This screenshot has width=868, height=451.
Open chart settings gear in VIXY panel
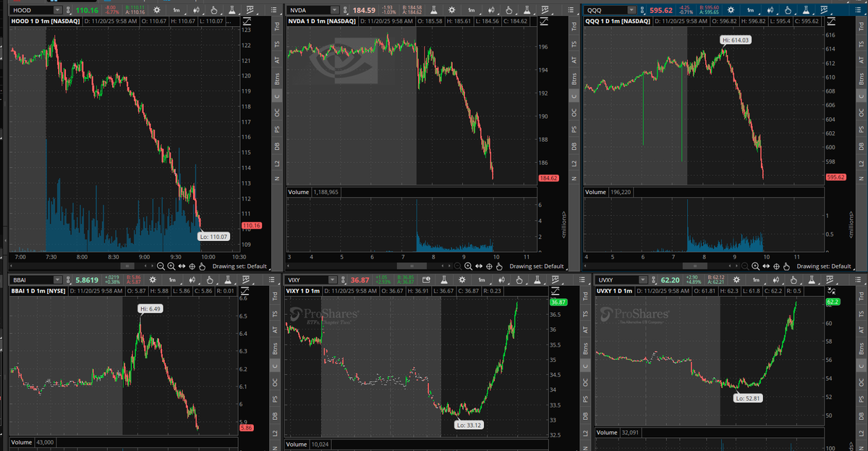[x=461, y=280]
